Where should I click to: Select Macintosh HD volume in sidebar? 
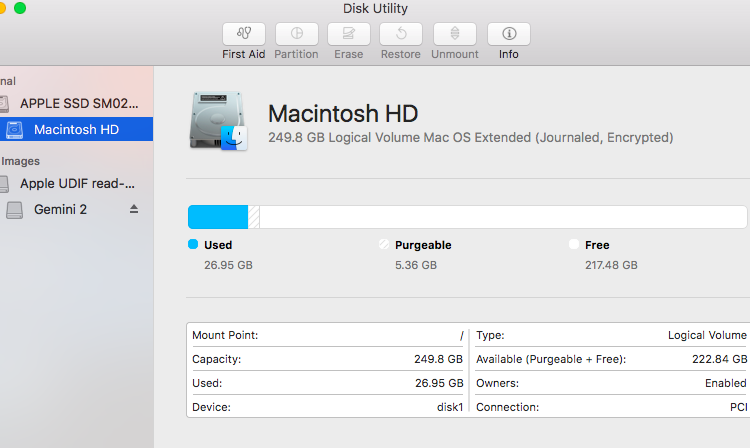tap(76, 129)
